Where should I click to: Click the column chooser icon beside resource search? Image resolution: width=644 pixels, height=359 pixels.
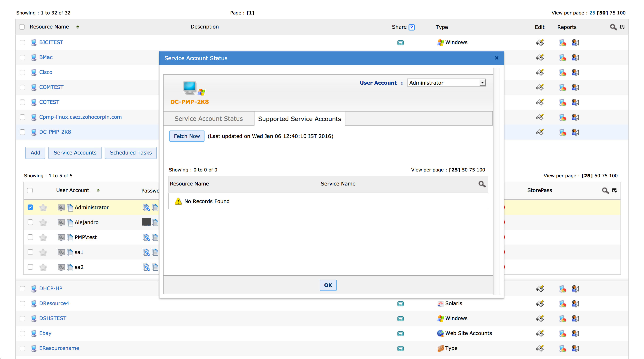[x=622, y=27]
